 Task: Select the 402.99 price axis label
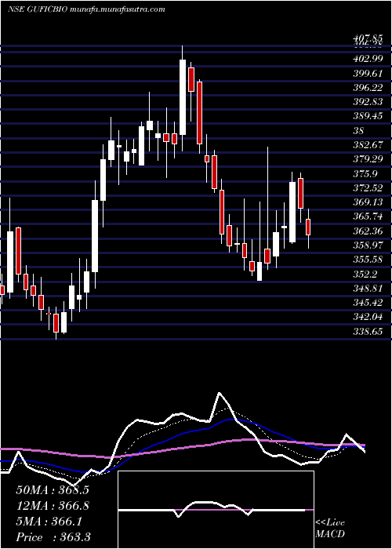coord(368,59)
